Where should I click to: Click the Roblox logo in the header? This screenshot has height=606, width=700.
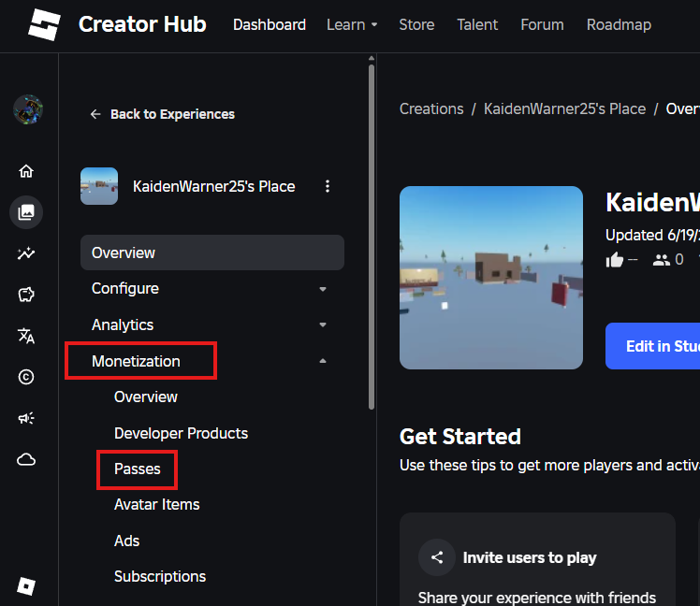tap(42, 24)
